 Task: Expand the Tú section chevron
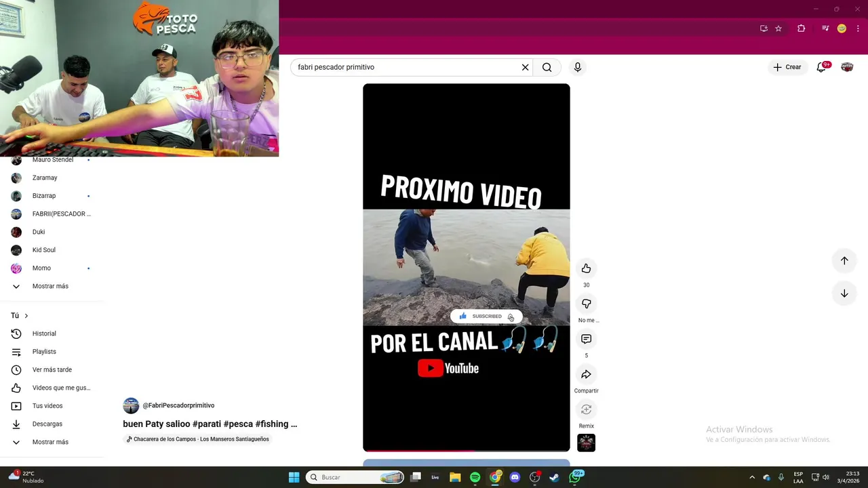click(x=26, y=316)
